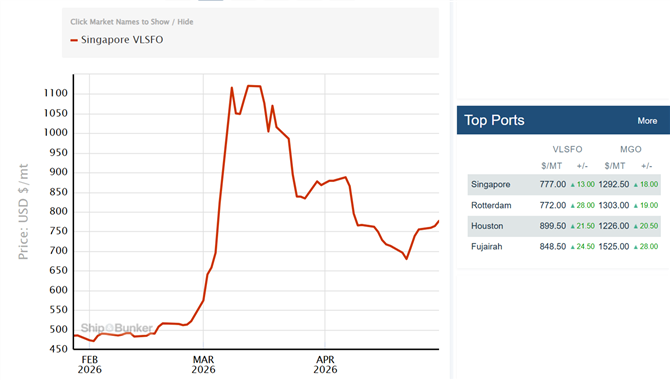Click the VLSFO column header

pyautogui.click(x=567, y=149)
